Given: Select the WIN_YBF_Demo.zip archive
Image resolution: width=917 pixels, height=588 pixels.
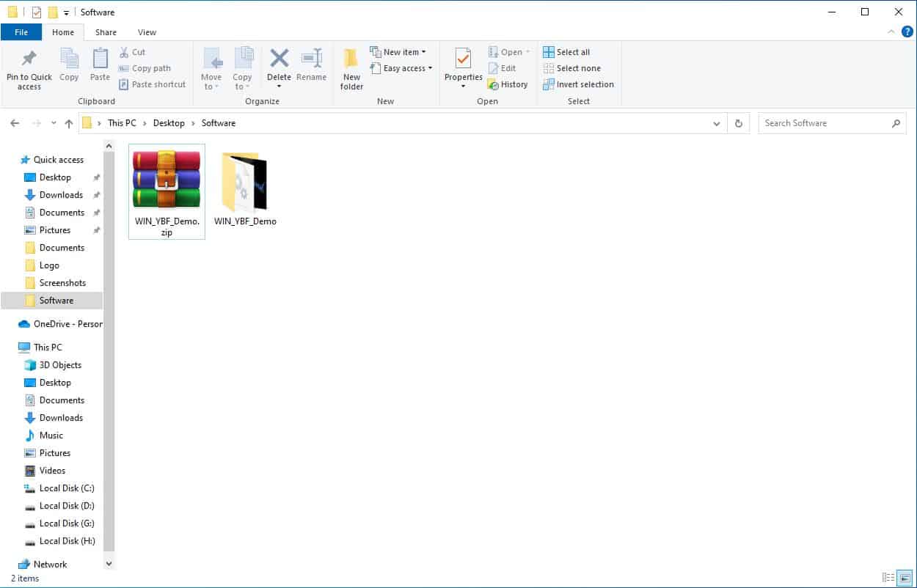Looking at the screenshot, I should 167,191.
